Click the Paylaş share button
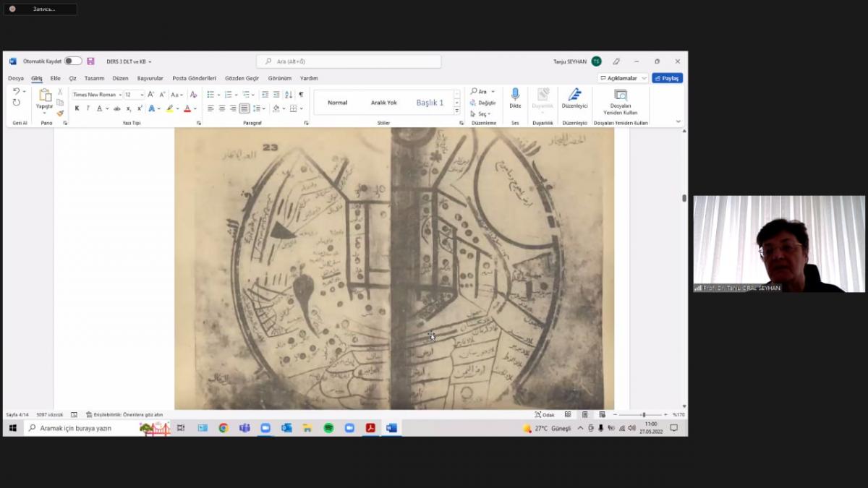 667,78
